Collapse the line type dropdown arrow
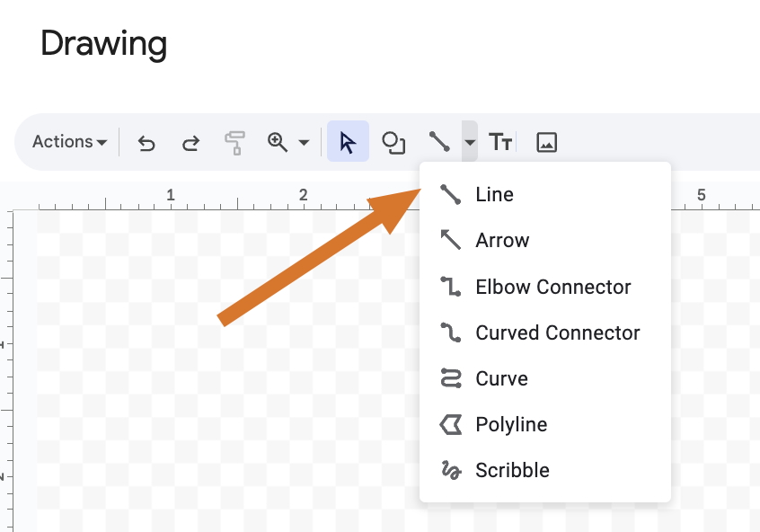760x532 pixels. pos(470,142)
